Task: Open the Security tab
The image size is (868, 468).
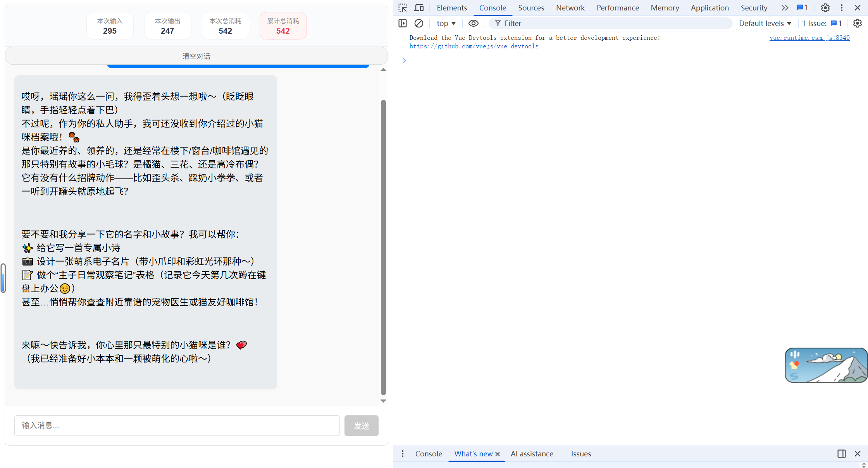Action: [x=754, y=8]
